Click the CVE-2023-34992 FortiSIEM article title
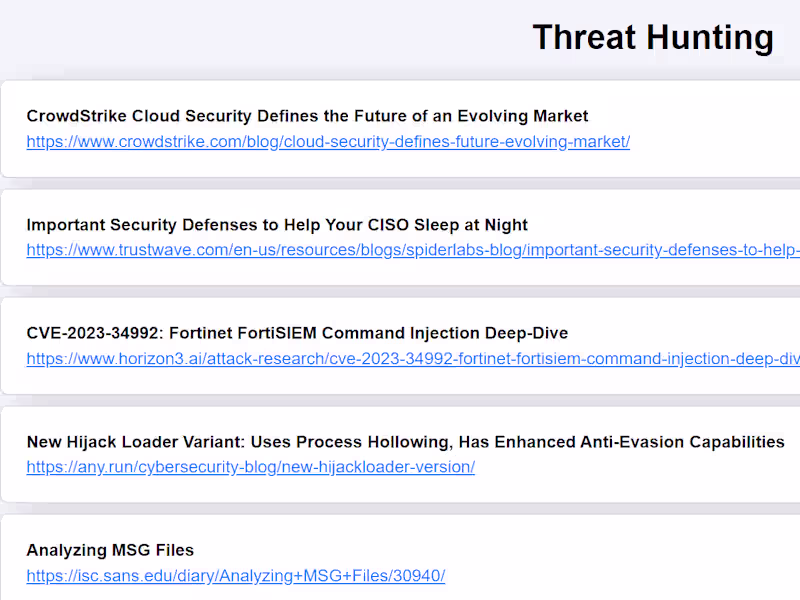The height and width of the screenshot is (600, 800). [297, 333]
